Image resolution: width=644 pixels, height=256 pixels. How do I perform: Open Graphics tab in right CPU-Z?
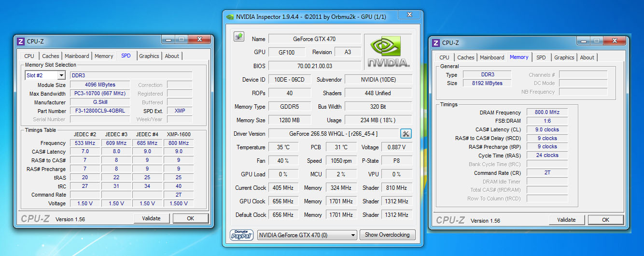click(564, 57)
